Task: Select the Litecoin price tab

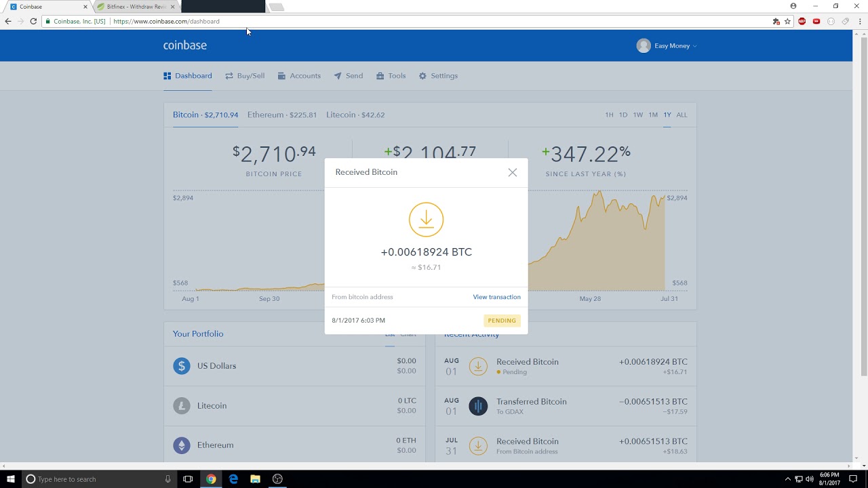Action: tap(355, 115)
